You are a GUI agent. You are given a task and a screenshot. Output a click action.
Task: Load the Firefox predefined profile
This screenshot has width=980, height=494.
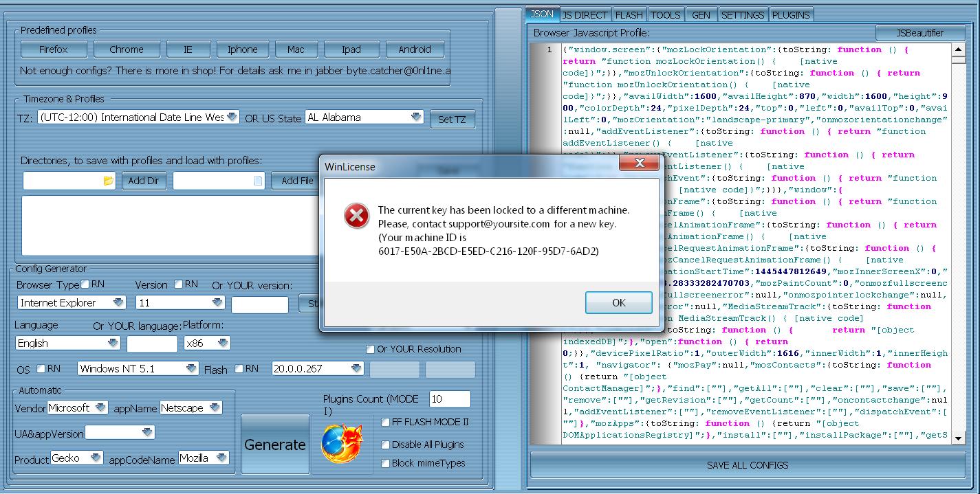tap(54, 49)
